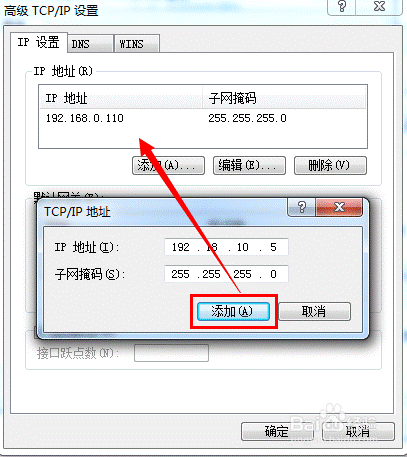Click the IP 地址 column header
The width and height of the screenshot is (407, 457).
tap(121, 98)
